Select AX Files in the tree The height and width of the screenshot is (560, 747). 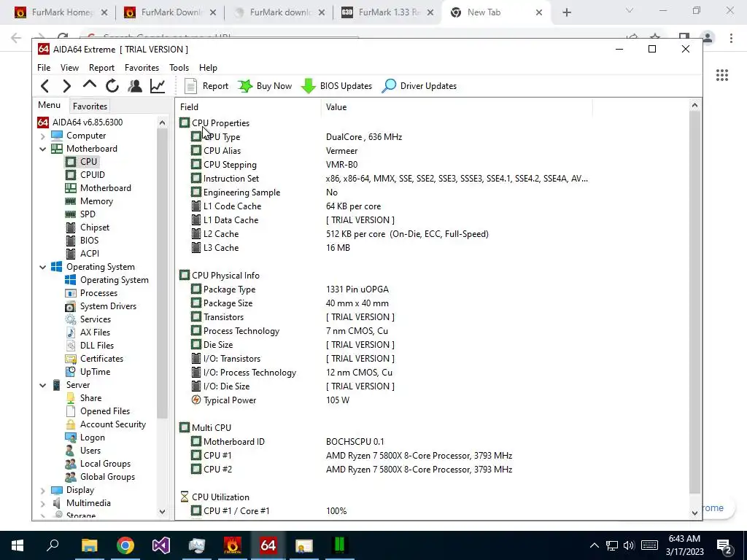pos(95,332)
